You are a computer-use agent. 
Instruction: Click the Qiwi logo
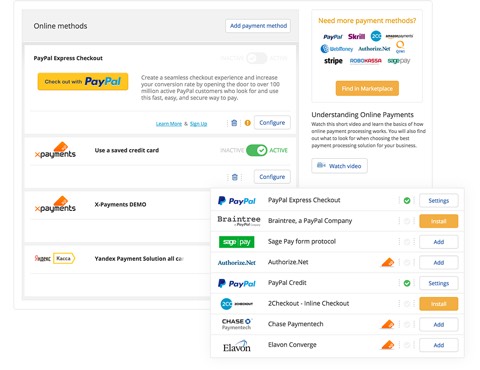(400, 47)
